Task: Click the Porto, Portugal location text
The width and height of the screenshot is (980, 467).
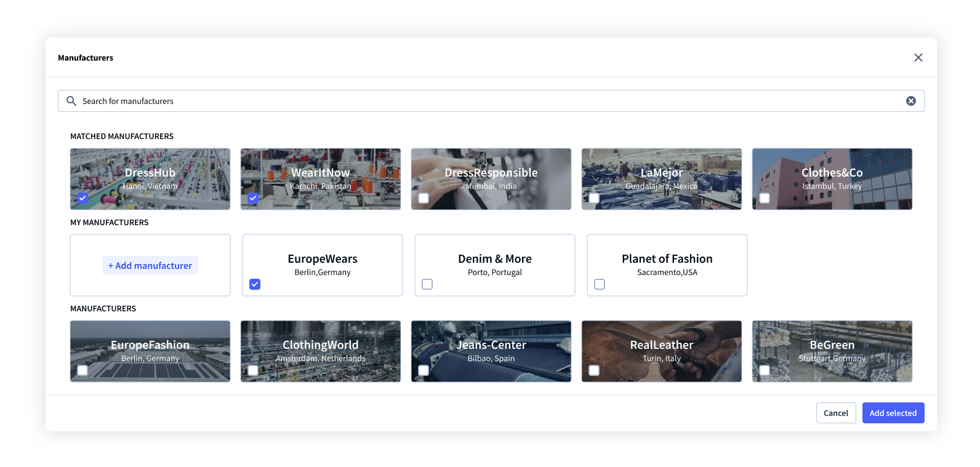Action: (x=495, y=273)
